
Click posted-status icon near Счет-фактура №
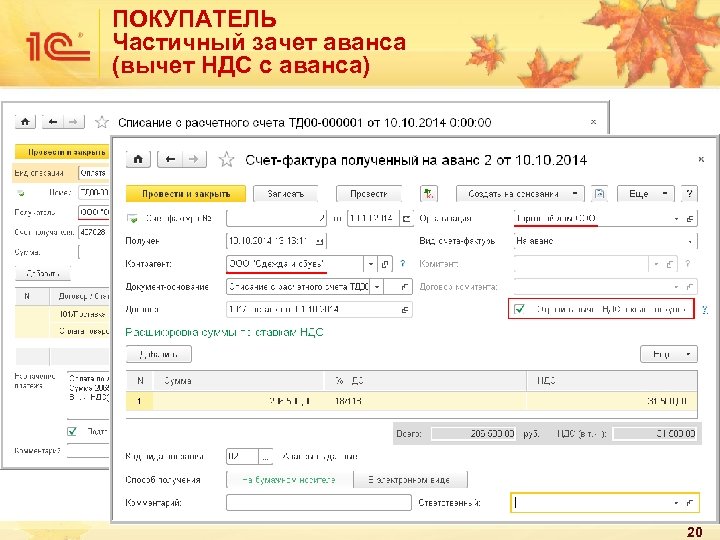click(x=133, y=219)
